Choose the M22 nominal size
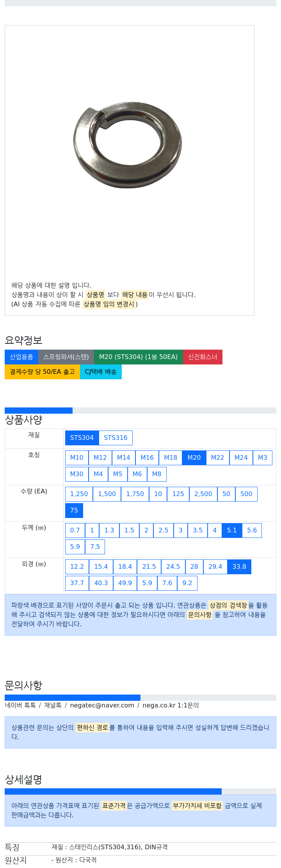Image resolution: width=281 pixels, height=868 pixels. (x=217, y=457)
